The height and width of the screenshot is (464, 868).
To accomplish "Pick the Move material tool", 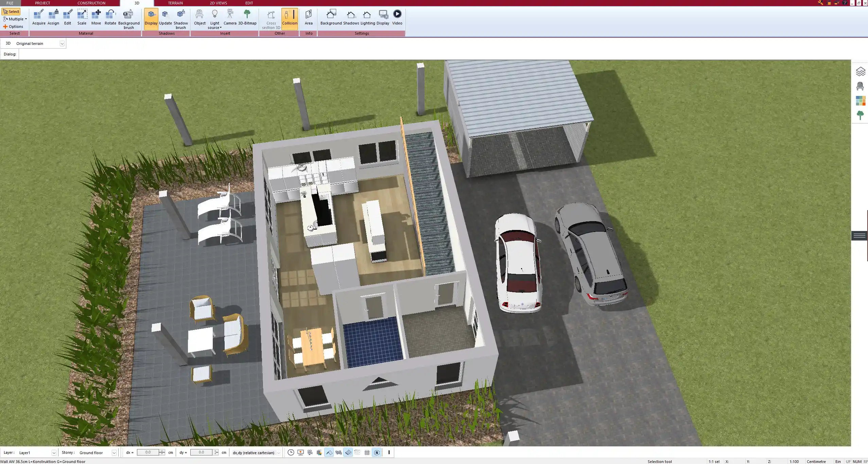I will (96, 18).
